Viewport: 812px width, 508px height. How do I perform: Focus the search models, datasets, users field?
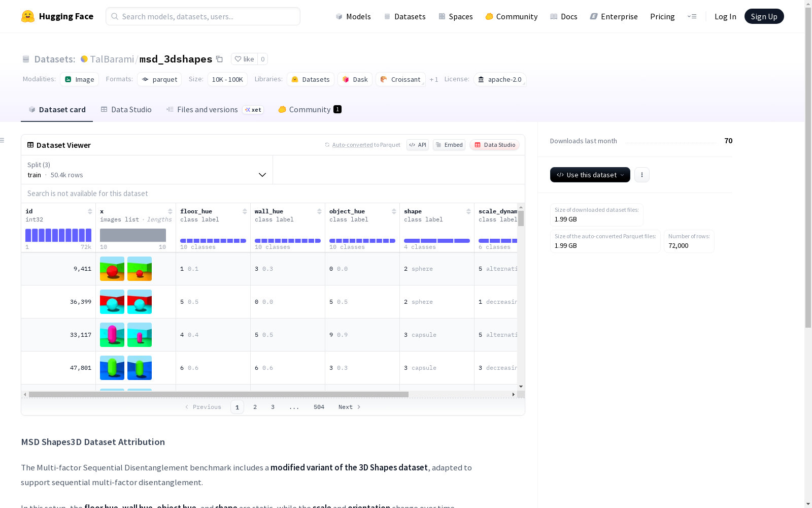pos(203,16)
